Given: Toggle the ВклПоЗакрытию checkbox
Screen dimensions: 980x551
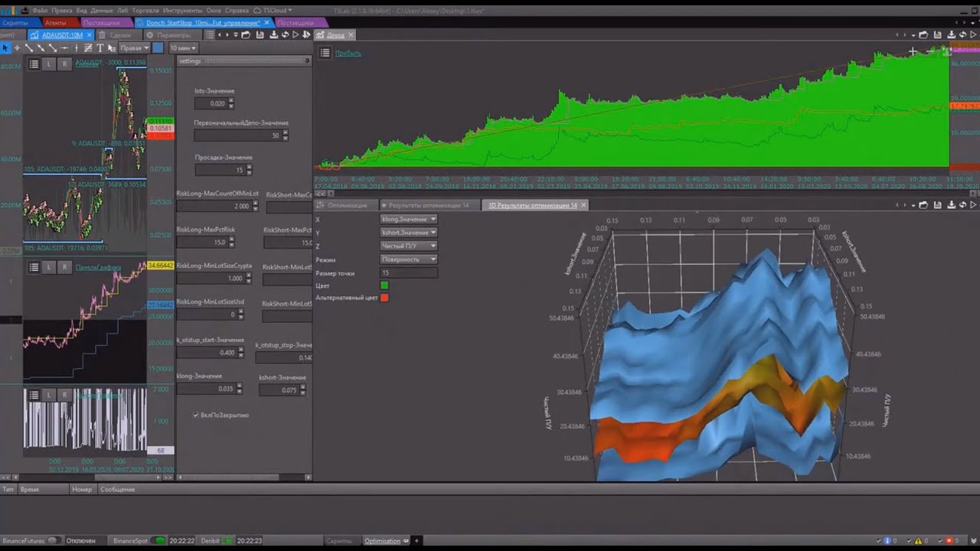Looking at the screenshot, I should click(x=196, y=415).
